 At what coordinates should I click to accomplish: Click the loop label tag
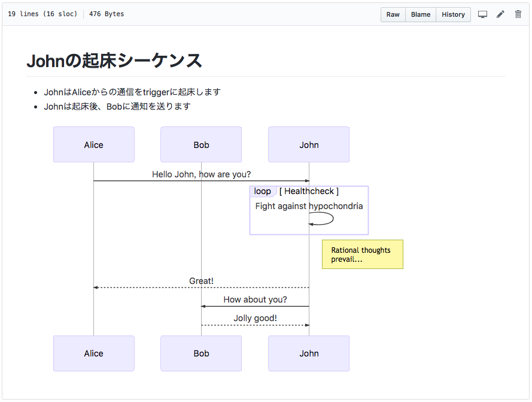click(262, 192)
